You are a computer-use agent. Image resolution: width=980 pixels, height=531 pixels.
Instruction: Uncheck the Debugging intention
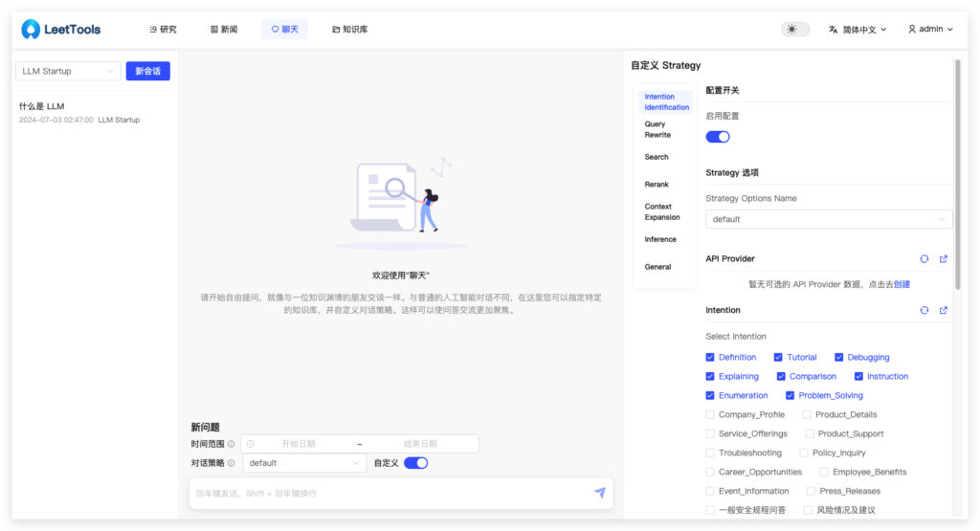pyautogui.click(x=838, y=357)
